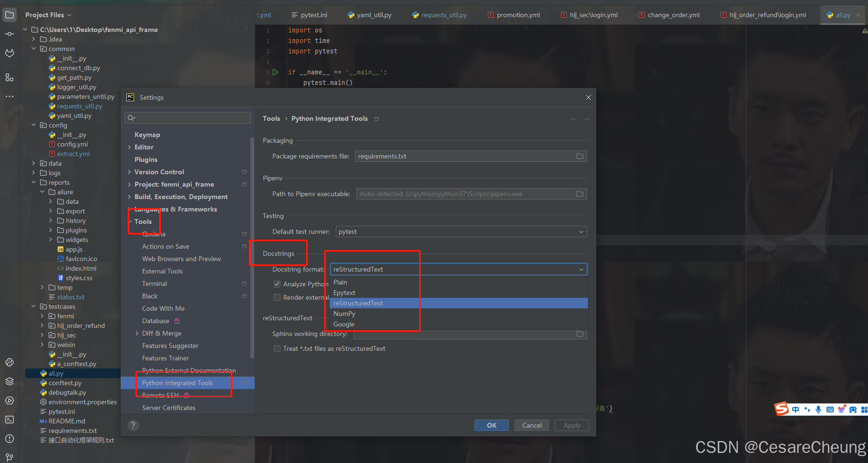This screenshot has height=463, width=868.
Task: Open External Tools settings page
Action: (x=162, y=271)
